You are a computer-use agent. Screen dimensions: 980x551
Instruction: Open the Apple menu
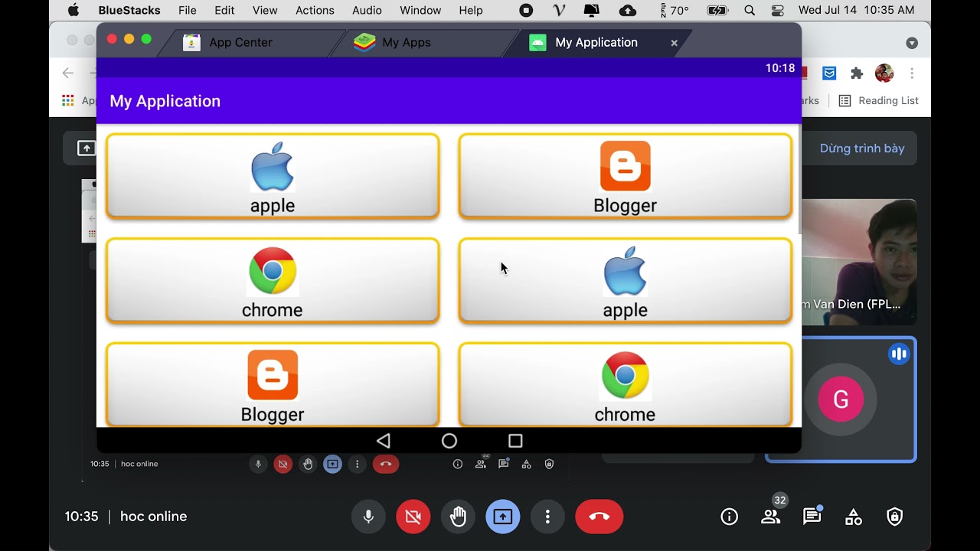click(73, 10)
